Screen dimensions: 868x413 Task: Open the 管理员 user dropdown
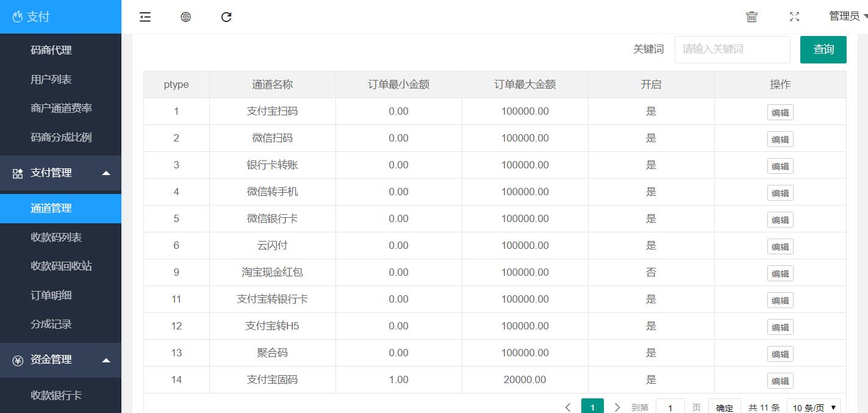point(847,16)
